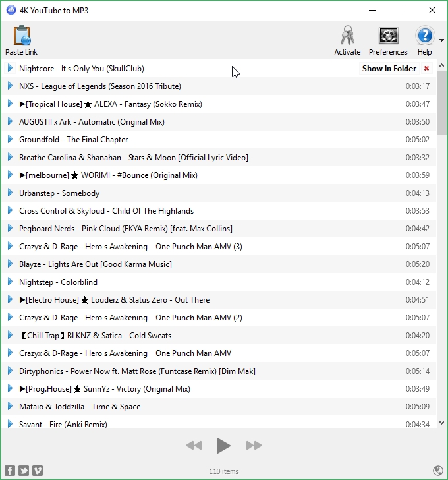Select Blayze - Lights Are Out title

point(96,264)
